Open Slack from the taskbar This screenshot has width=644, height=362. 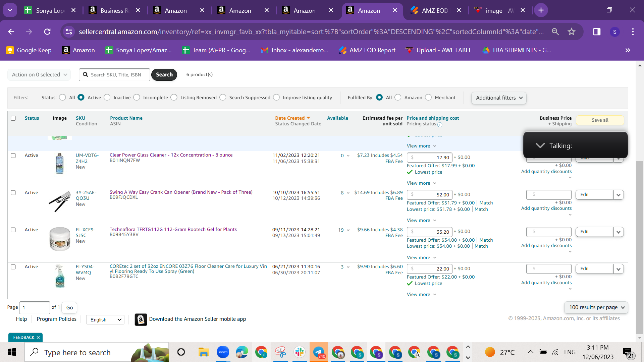coord(299,352)
